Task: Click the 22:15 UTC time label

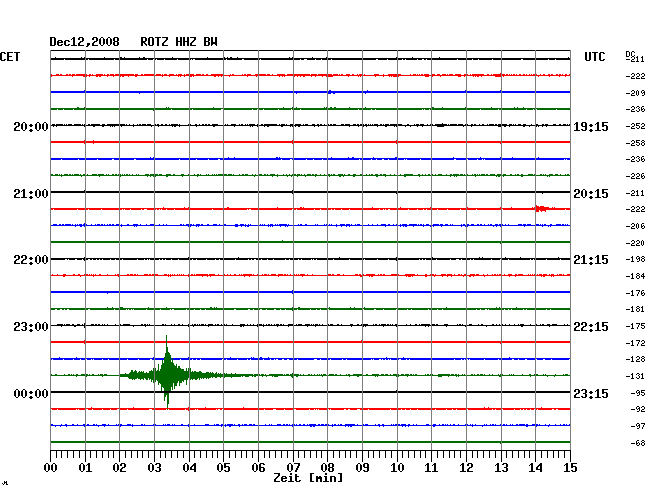Action: [x=591, y=327]
